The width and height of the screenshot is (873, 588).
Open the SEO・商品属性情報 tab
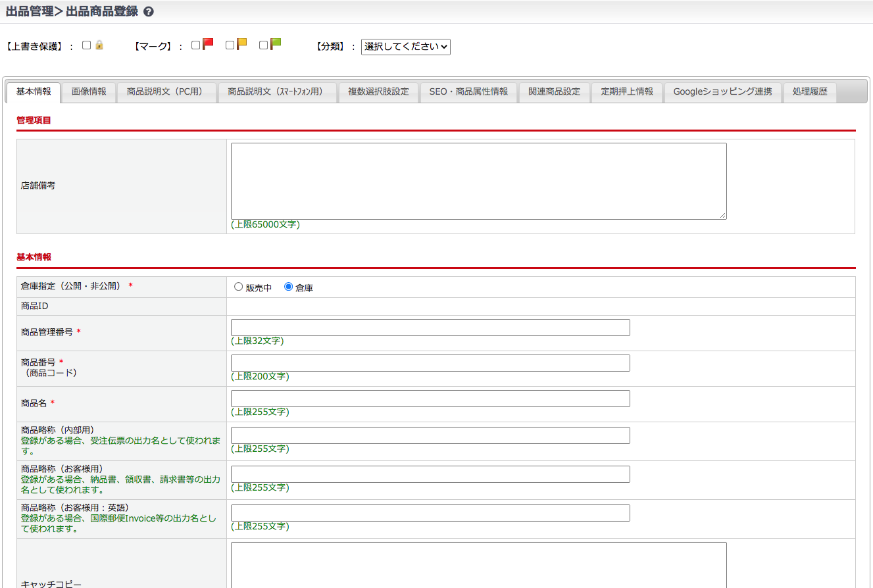click(x=468, y=92)
